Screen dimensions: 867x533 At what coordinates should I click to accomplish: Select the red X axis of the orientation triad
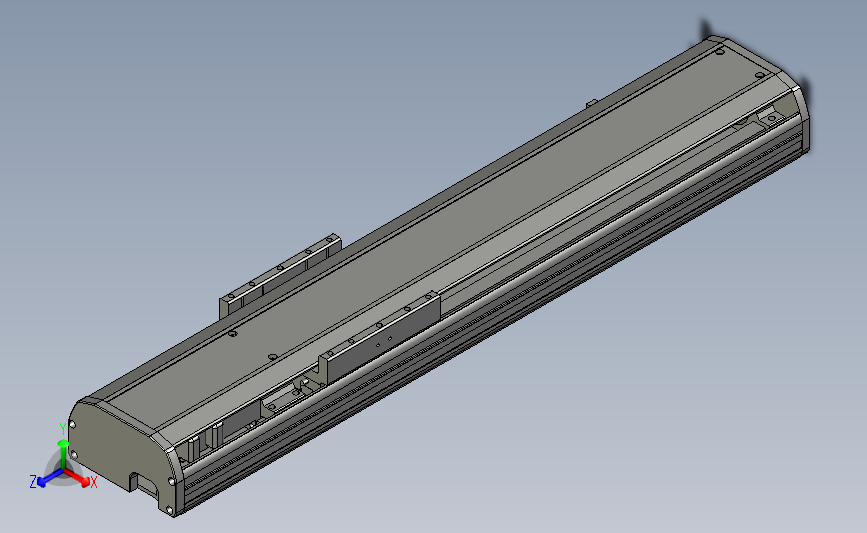(x=77, y=478)
